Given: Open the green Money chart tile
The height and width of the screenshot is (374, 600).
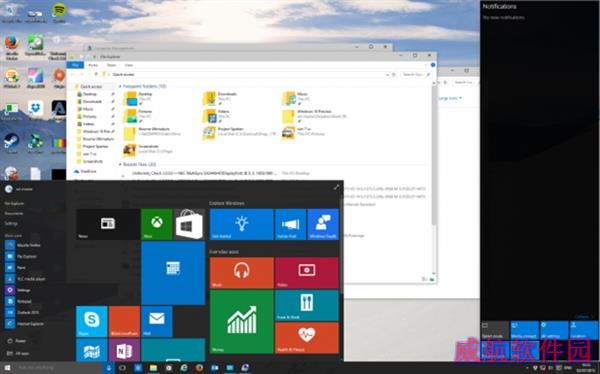Looking at the screenshot, I should pyautogui.click(x=242, y=322).
